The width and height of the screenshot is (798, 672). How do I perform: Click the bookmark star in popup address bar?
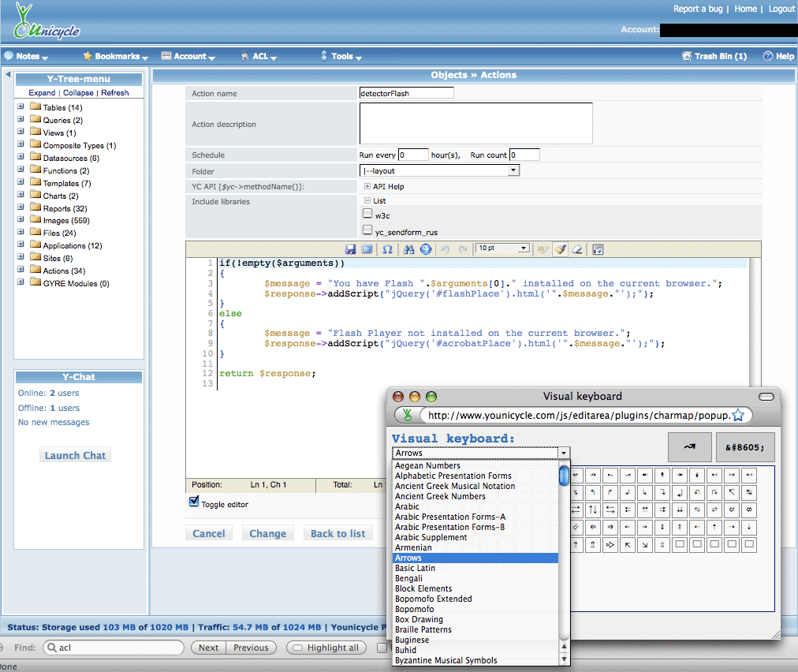pos(738,416)
